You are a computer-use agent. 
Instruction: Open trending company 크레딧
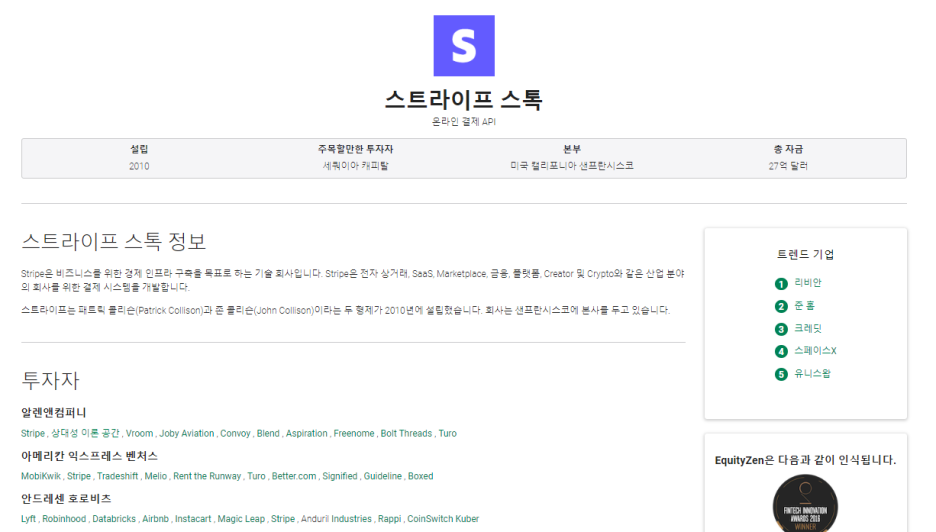point(808,328)
